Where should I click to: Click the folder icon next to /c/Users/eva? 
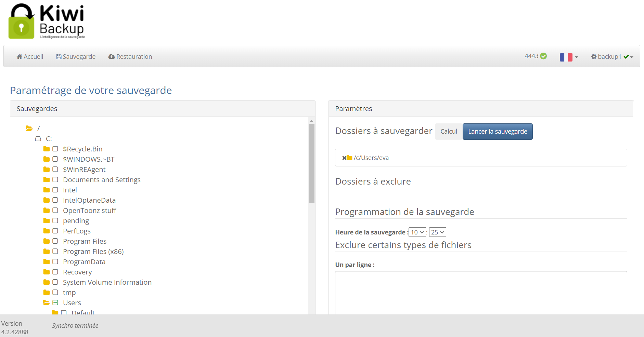coord(349,158)
